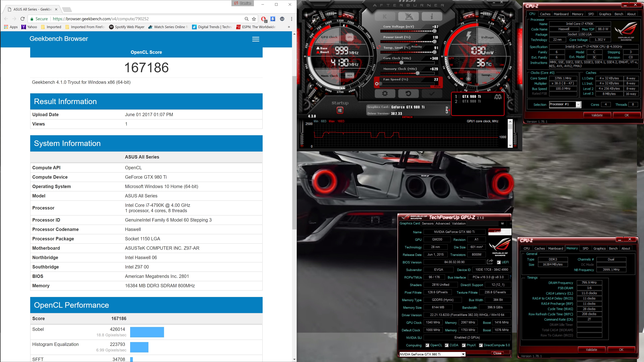Click the Chrome address bar URL
Screen dimensions: 644x362
[101, 19]
